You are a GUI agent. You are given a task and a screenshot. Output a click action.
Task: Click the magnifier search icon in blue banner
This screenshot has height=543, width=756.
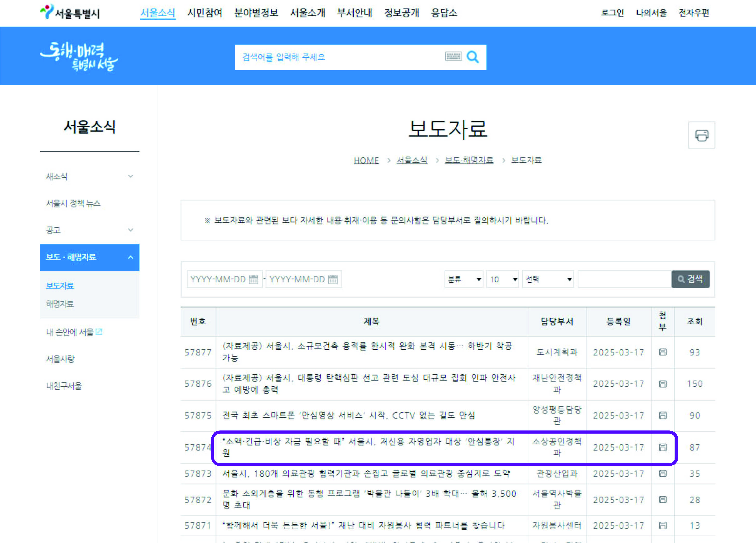pos(472,57)
